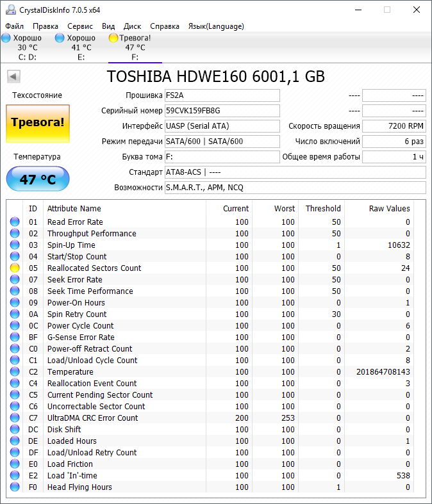432x504 pixels.
Task: Click the status dot for G-Sense Error Rate
Action: click(x=15, y=337)
